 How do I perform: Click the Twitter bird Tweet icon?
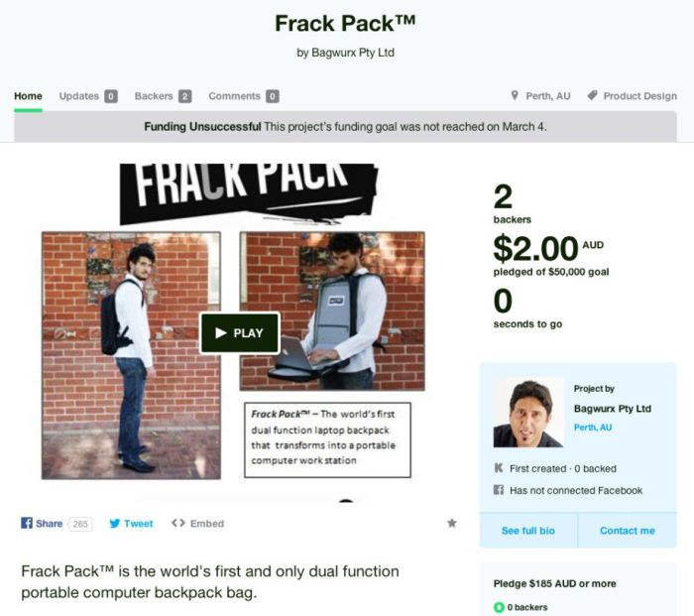coord(115,524)
